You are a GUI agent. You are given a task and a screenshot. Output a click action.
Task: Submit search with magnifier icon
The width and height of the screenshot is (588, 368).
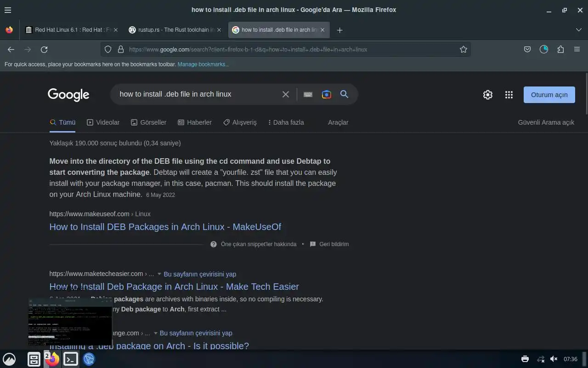(x=344, y=94)
